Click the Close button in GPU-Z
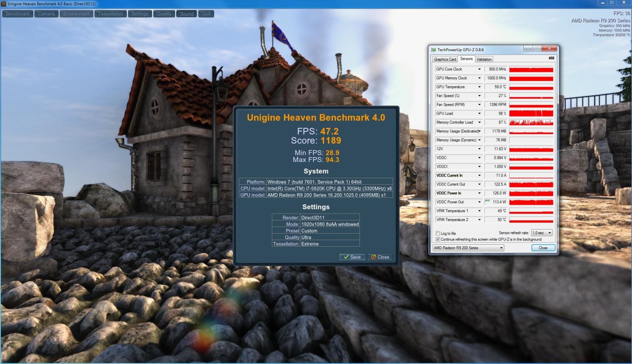The height and width of the screenshot is (364, 632). coord(543,248)
